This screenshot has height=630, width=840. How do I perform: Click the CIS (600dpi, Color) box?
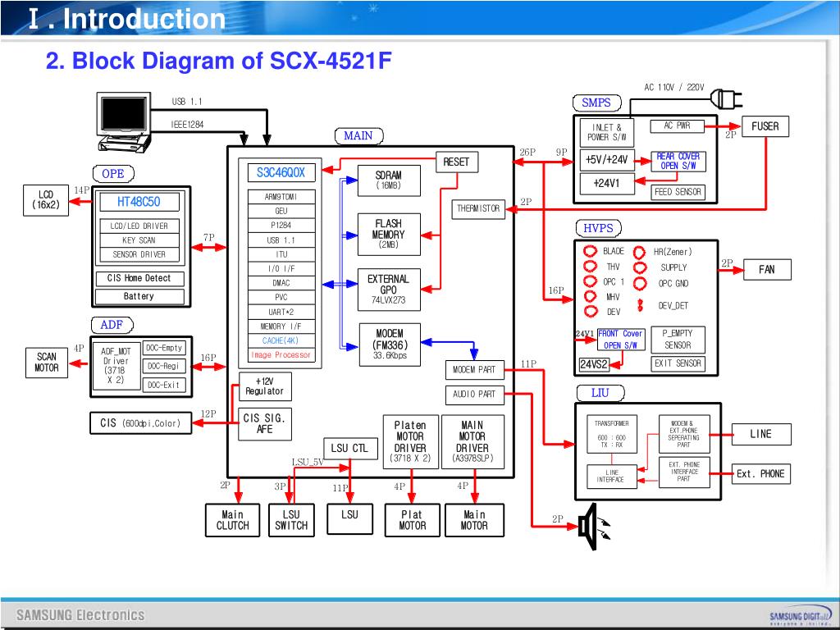click(x=141, y=423)
